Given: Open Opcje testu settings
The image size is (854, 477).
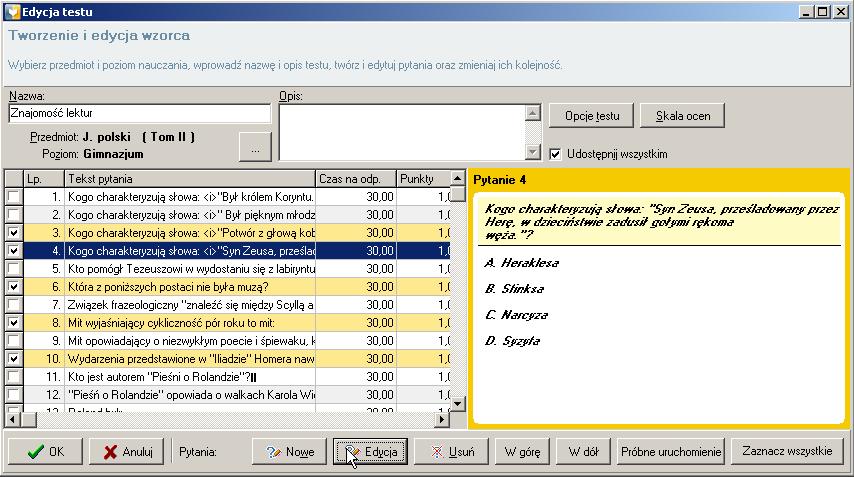Looking at the screenshot, I should click(591, 115).
